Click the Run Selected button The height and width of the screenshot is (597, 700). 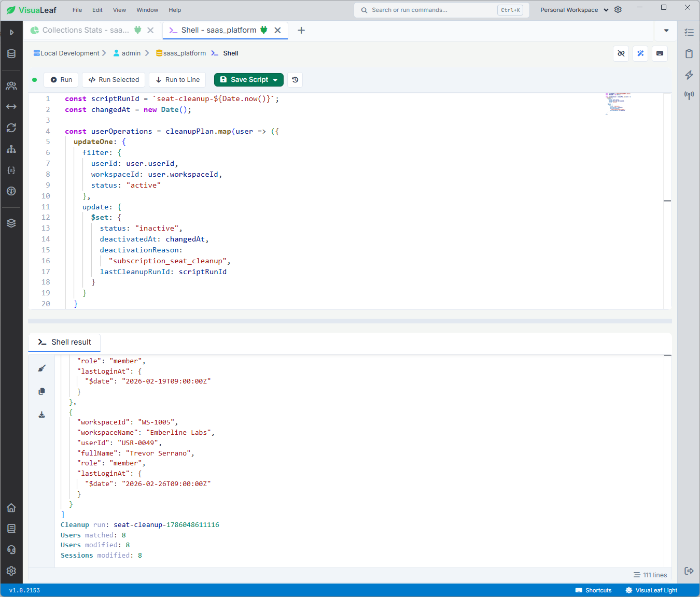114,80
